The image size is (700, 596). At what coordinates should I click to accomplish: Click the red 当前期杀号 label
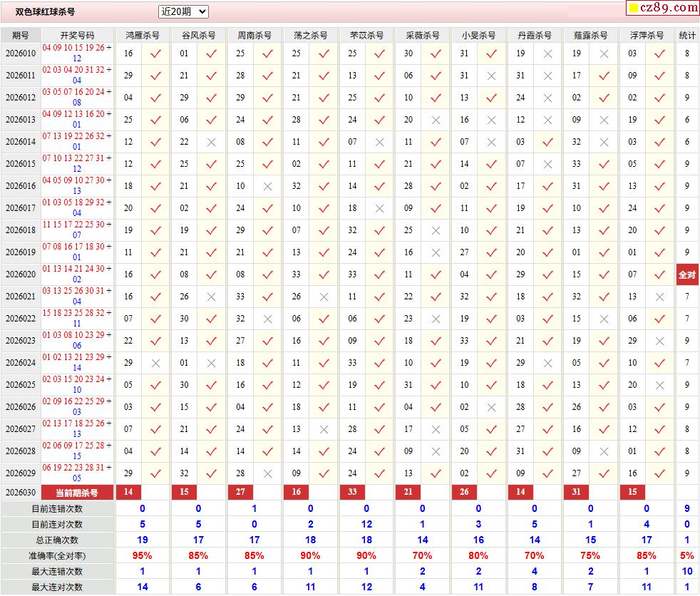(x=77, y=493)
